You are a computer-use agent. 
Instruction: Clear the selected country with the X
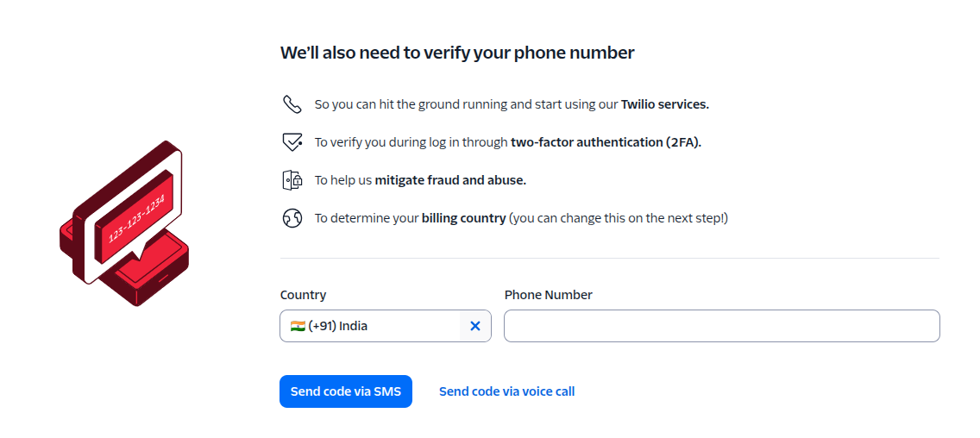[474, 326]
